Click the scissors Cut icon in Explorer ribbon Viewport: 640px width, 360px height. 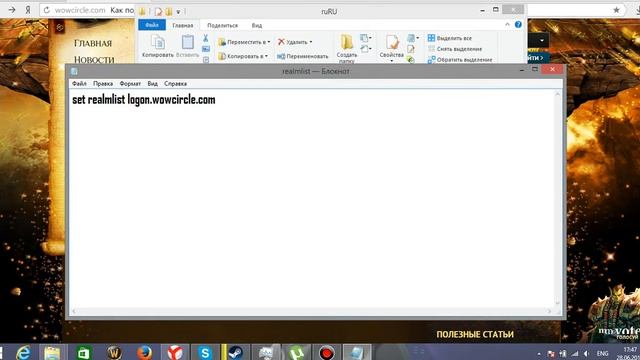206,38
